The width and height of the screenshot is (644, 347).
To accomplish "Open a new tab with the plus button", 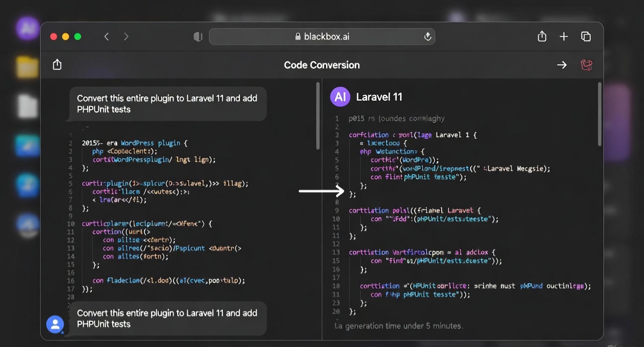I will (x=563, y=36).
